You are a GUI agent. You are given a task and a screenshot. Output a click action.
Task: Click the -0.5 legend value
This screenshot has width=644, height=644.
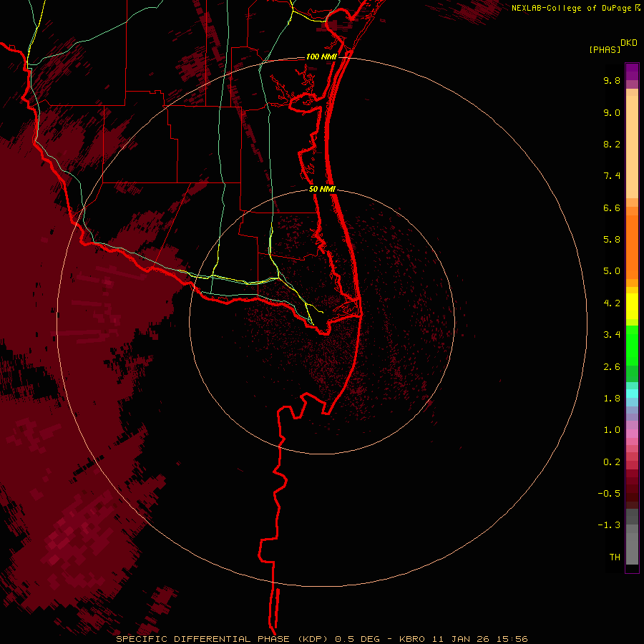[609, 494]
